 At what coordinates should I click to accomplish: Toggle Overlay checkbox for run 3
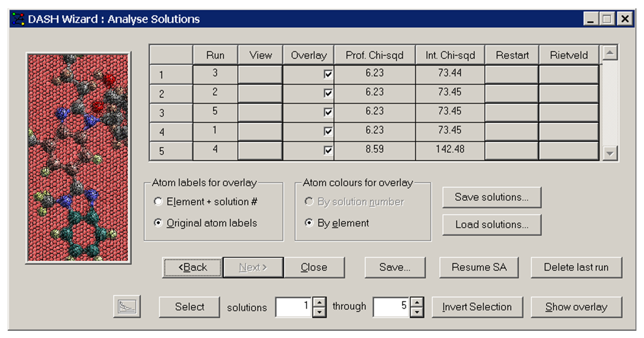point(328,75)
